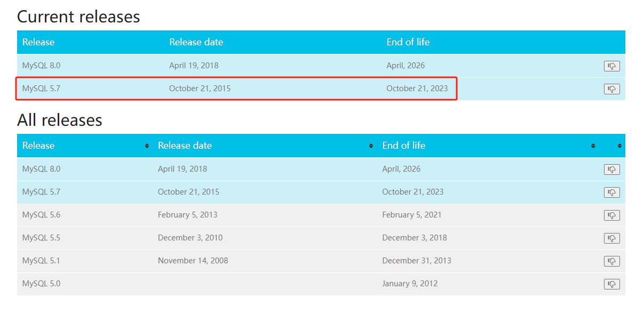Click "October 21, 2015" in All releases

[x=188, y=192]
